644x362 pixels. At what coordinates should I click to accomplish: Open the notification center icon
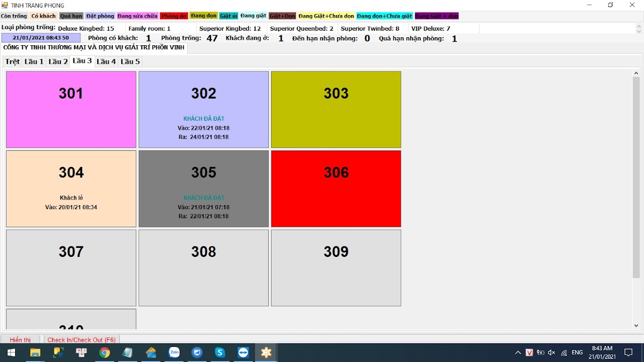[x=628, y=352]
